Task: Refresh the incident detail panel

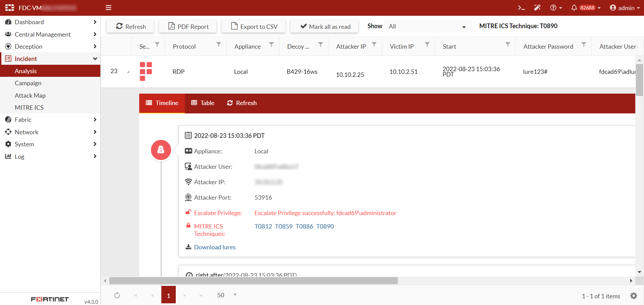Action: pos(242,103)
